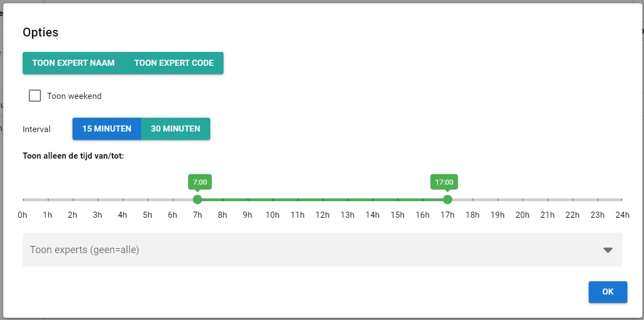Screen dimensions: 644x320
Task: Click the 0h start of time slider
Action: pos(23,200)
